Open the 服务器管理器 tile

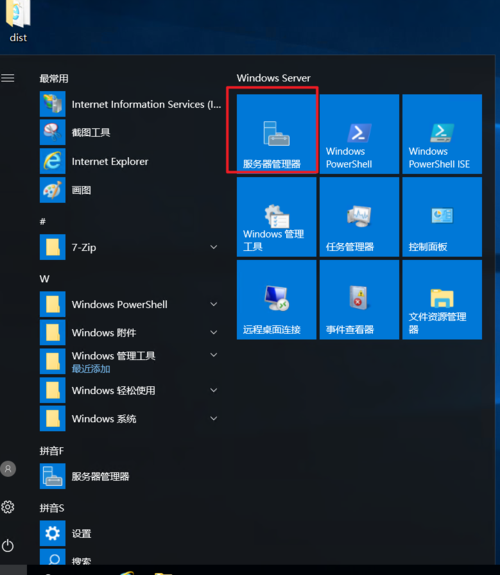coord(277,134)
